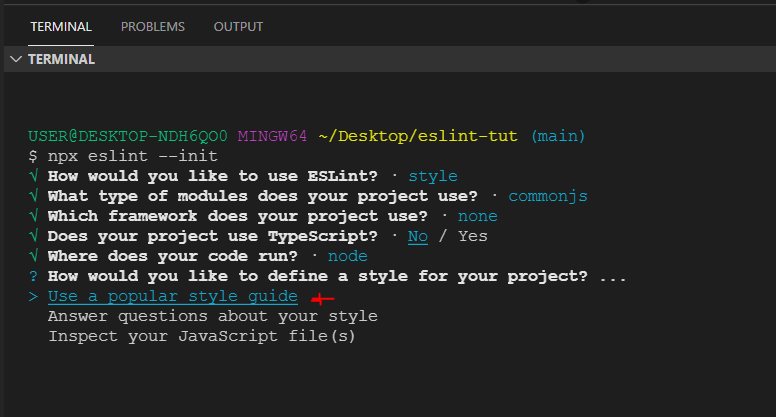Viewport: 776px width, 417px height.
Task: Click the bold TERMINAL section header label
Action: pos(61,59)
